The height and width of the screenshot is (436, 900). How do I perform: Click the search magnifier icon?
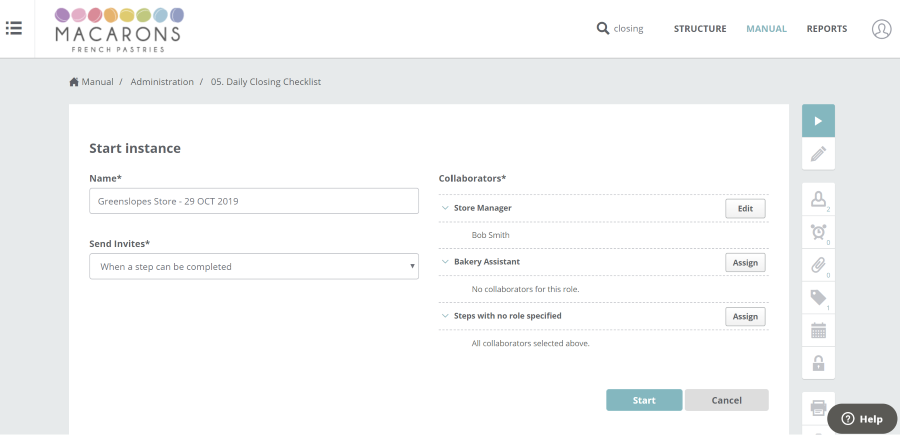(603, 28)
